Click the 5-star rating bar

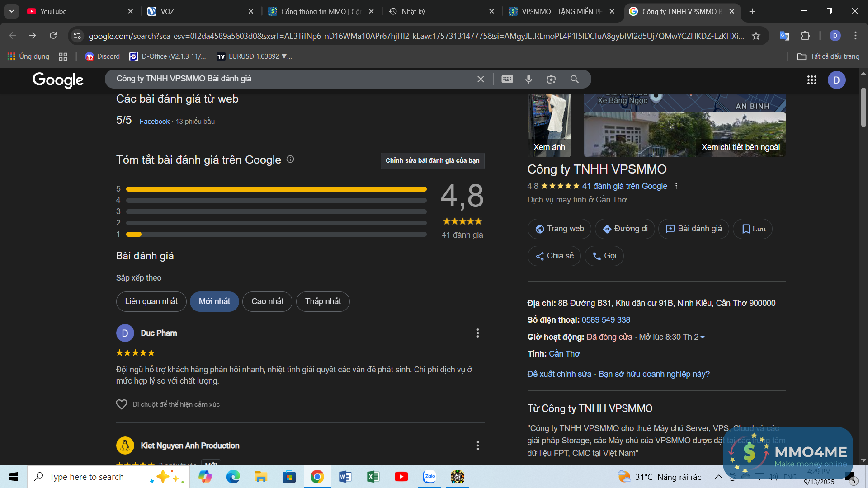click(276, 189)
